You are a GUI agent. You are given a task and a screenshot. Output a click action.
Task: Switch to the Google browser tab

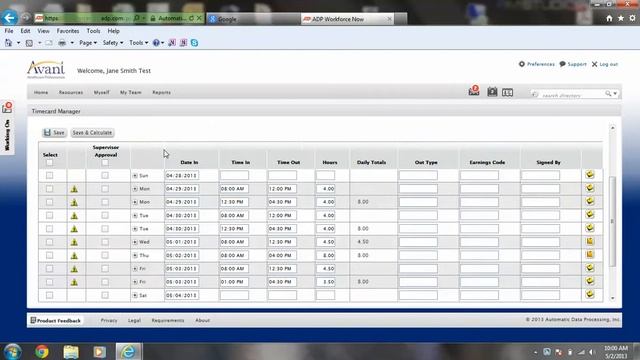click(x=253, y=19)
